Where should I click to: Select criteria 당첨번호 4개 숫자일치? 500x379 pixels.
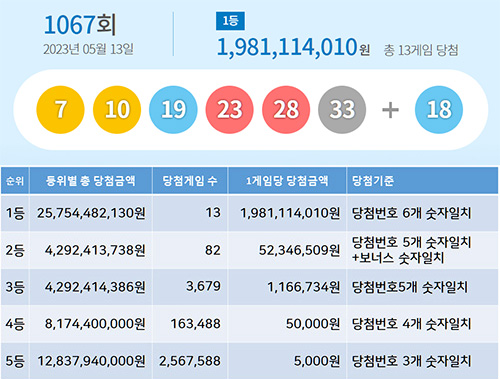coord(412,324)
